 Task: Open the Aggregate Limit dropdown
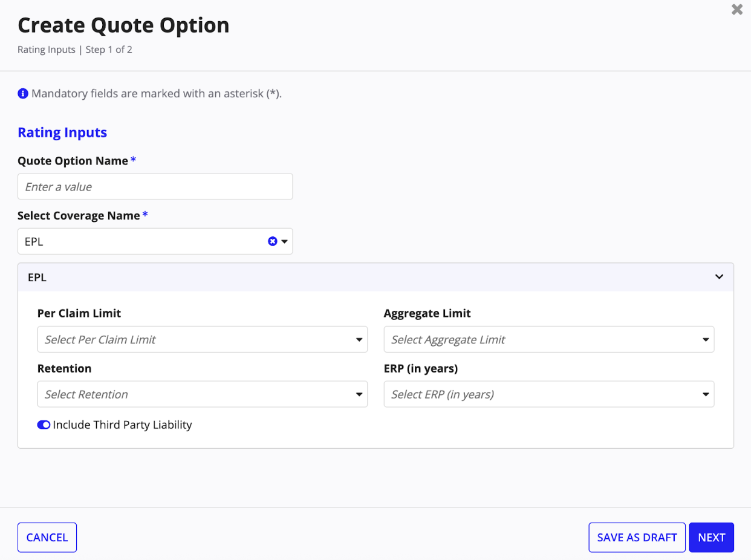[549, 339]
